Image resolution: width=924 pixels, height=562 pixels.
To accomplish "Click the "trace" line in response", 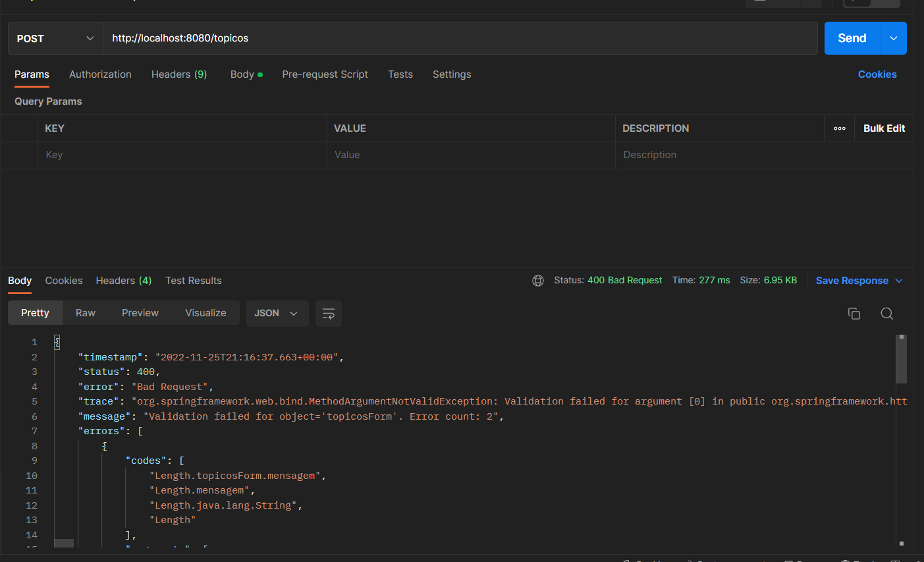I will [492, 401].
